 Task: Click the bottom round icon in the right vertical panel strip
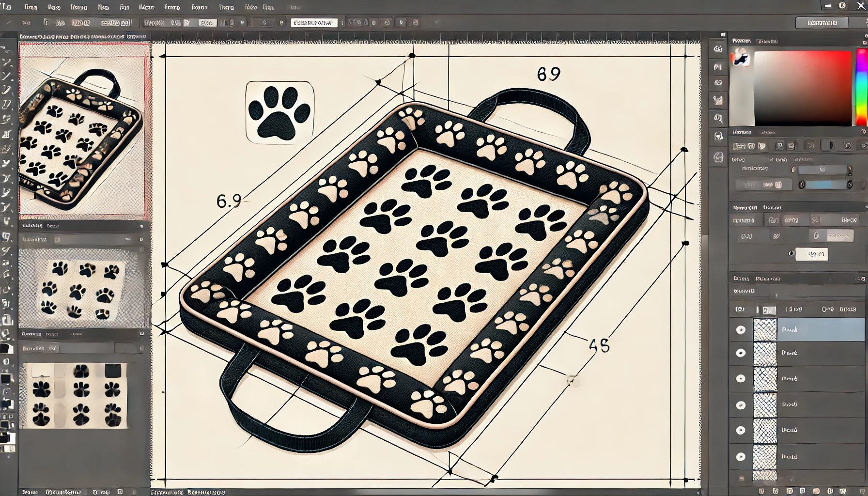point(718,157)
